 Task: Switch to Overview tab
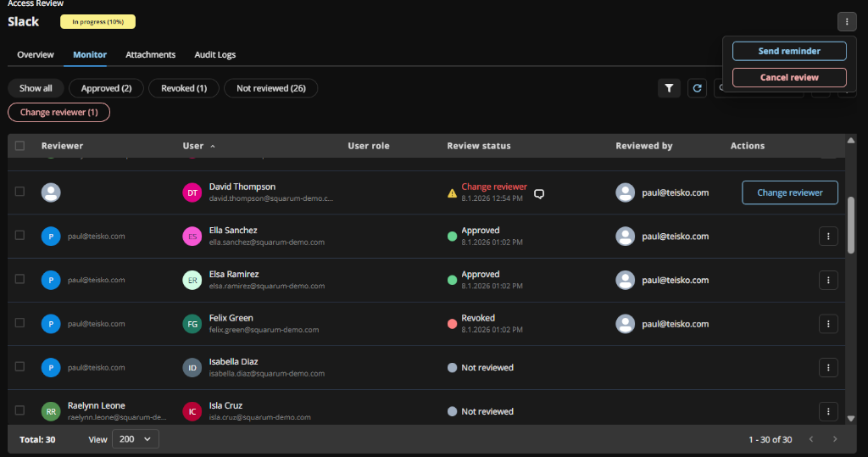pos(36,54)
